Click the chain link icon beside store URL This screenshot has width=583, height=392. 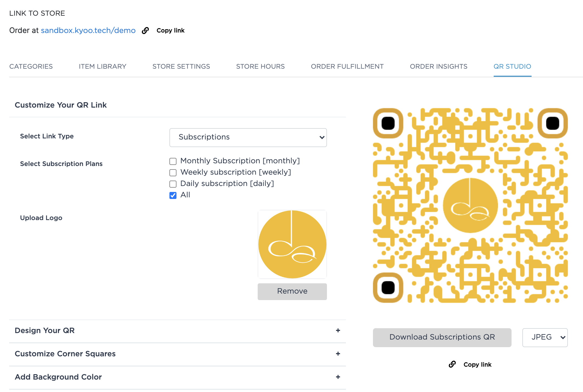145,31
